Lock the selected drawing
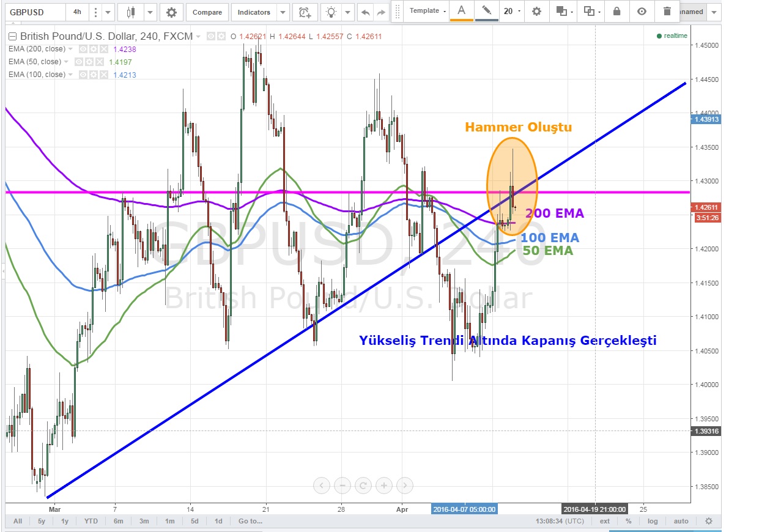 (x=616, y=11)
